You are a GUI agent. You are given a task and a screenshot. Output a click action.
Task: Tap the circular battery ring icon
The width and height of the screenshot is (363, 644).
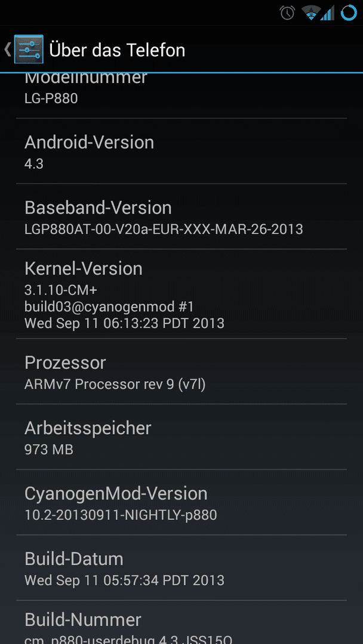tap(349, 13)
